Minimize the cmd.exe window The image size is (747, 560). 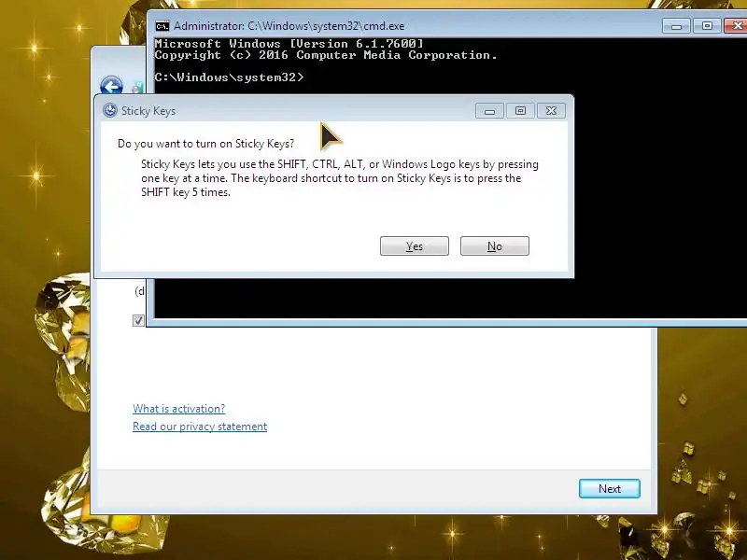point(676,26)
